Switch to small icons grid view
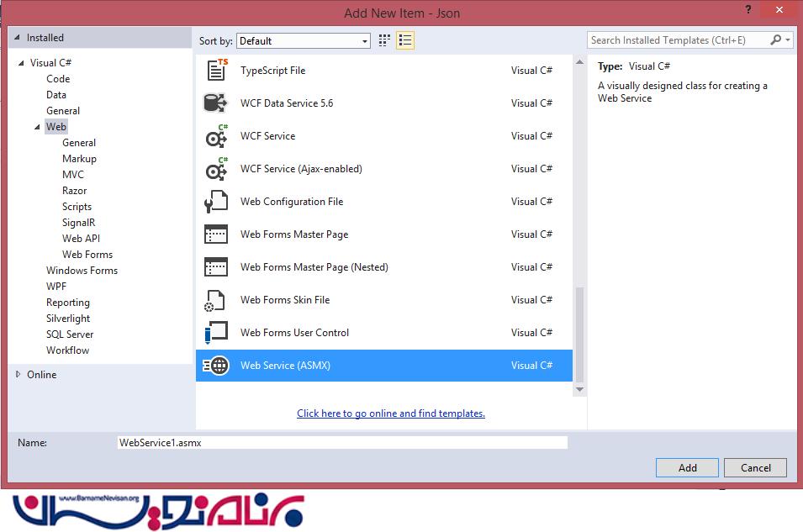The height and width of the screenshot is (532, 803). point(385,40)
